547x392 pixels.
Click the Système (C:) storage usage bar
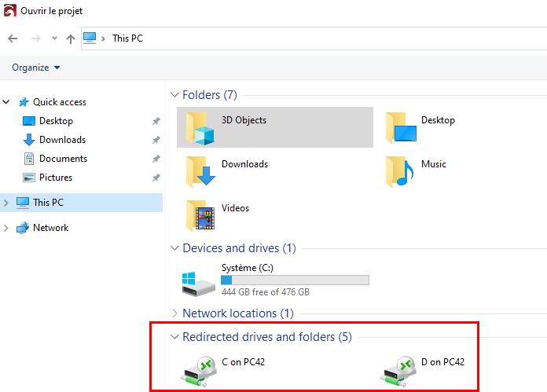point(296,280)
